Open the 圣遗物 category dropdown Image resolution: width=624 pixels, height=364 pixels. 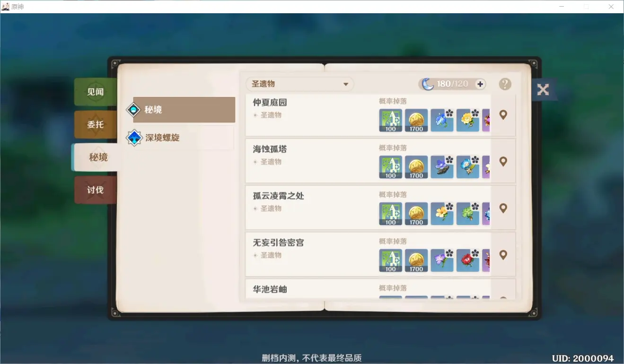click(x=299, y=84)
